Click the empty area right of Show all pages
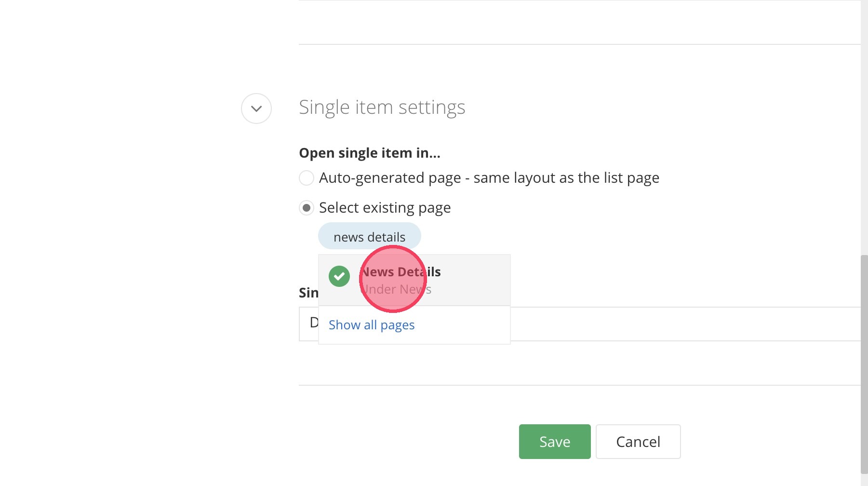Screen dimensions: 868x486 pos(463,325)
